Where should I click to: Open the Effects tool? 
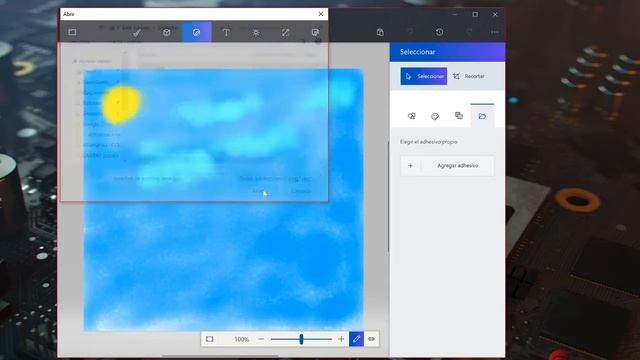[256, 32]
